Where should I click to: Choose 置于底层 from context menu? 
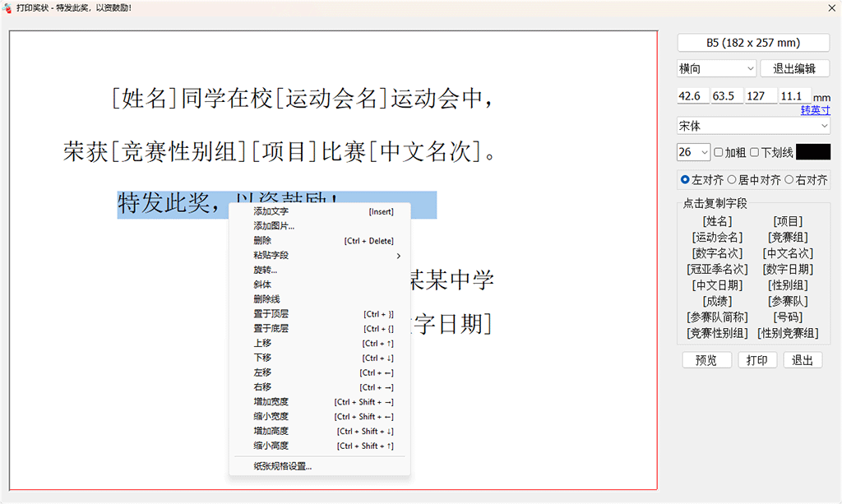(x=320, y=329)
